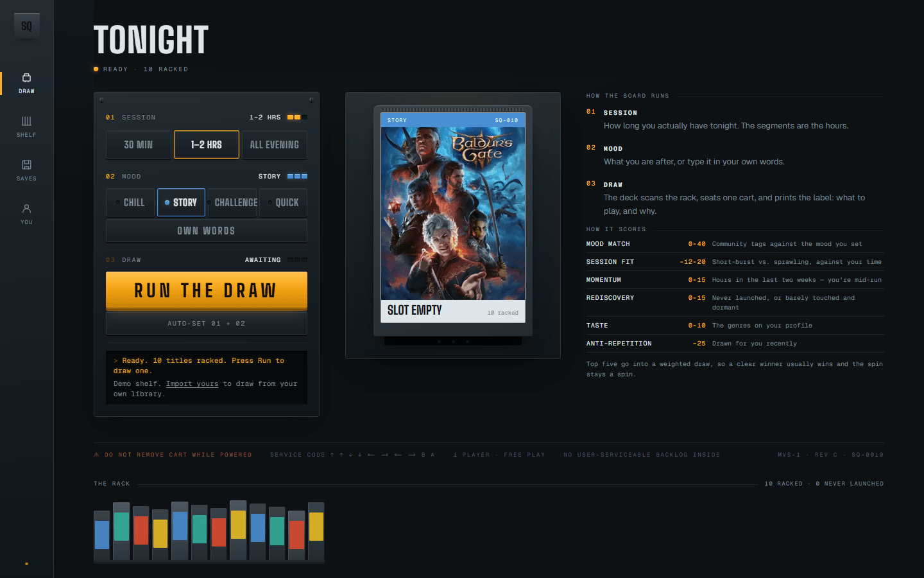The height and width of the screenshot is (578, 924).
Task: Click the READY status under the title
Action: tap(116, 69)
